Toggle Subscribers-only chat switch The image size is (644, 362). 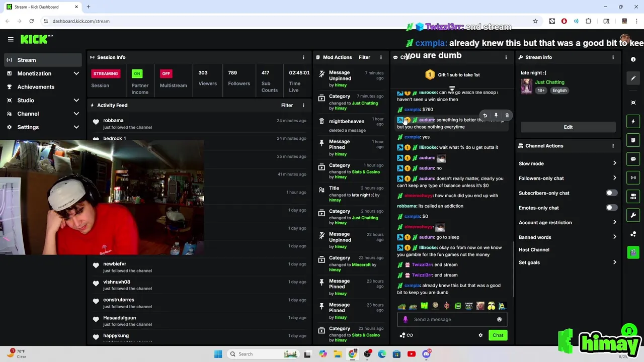click(x=611, y=193)
